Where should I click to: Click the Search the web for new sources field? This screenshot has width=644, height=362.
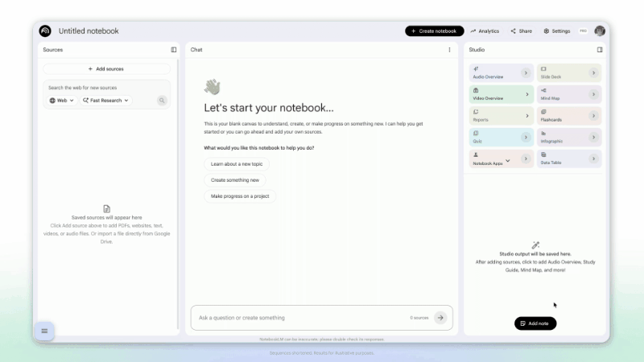[x=106, y=88]
